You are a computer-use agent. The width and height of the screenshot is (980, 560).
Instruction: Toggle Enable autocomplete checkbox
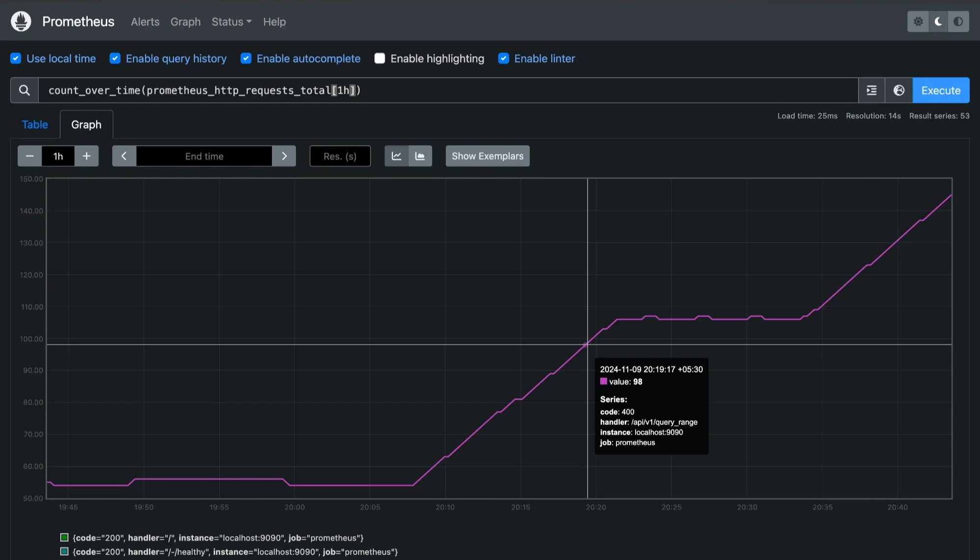tap(246, 58)
